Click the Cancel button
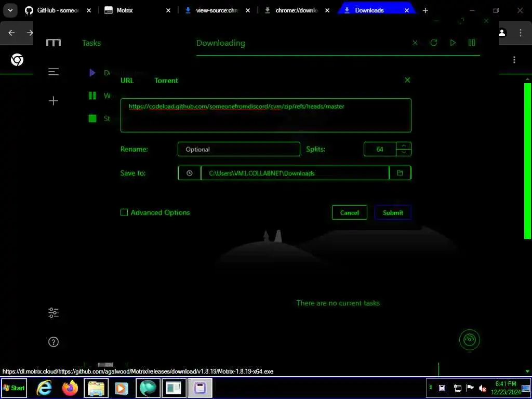 click(x=350, y=212)
